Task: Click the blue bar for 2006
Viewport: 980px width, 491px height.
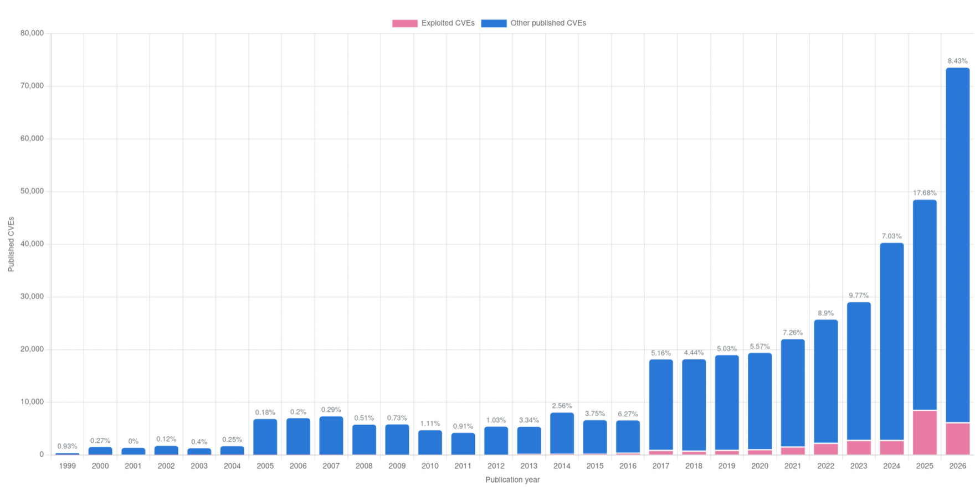Action: (298, 437)
